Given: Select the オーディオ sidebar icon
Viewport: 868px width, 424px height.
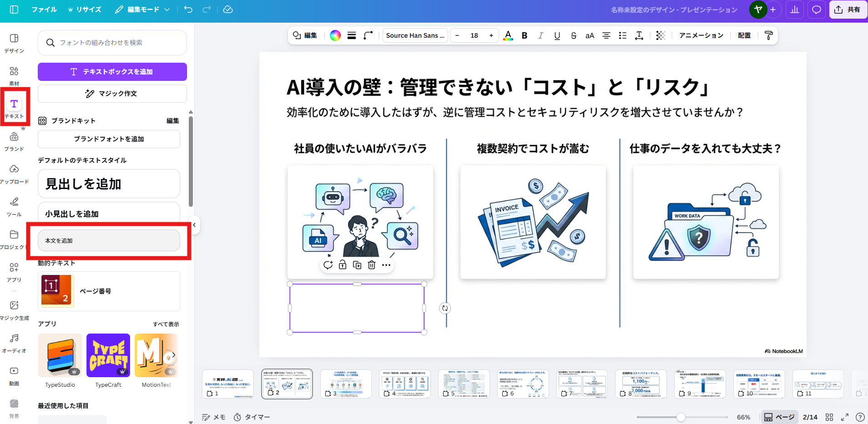Looking at the screenshot, I should click(x=14, y=342).
